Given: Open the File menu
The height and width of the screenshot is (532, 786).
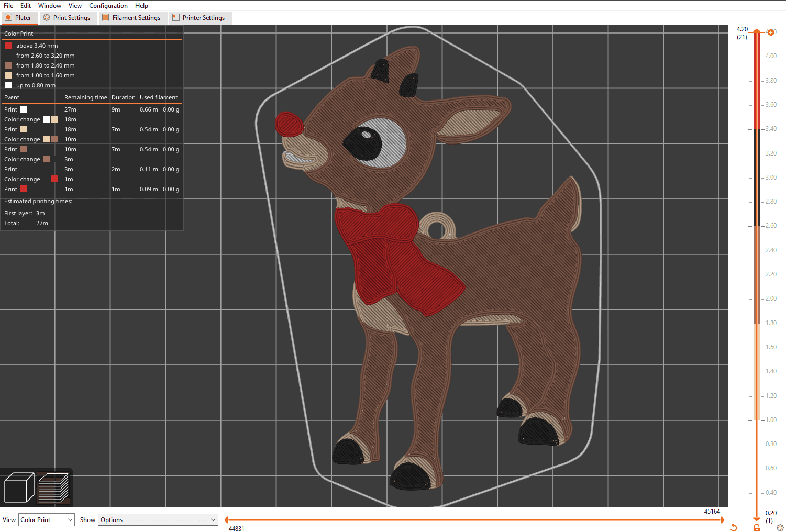Looking at the screenshot, I should [x=8, y=6].
